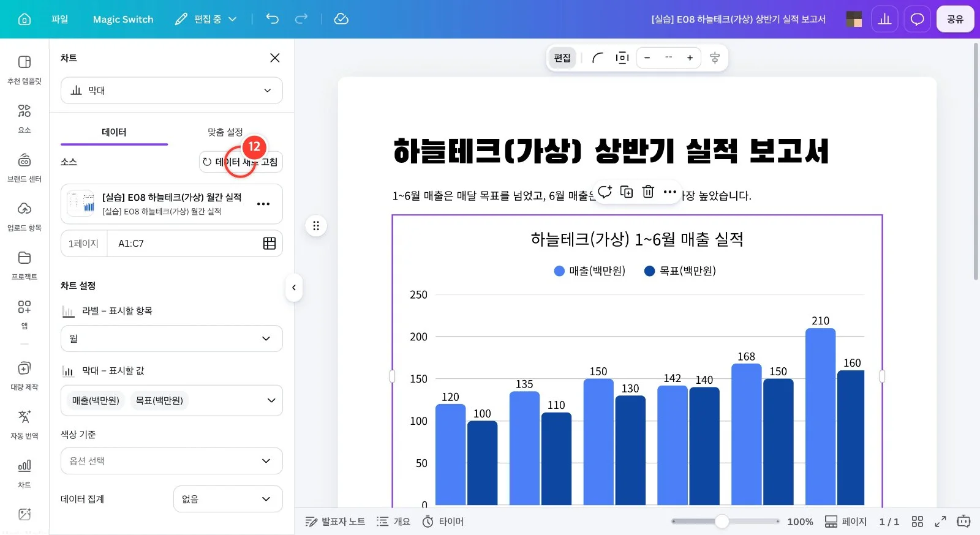Open the 업로드 항목 uploads panel

coord(24,216)
